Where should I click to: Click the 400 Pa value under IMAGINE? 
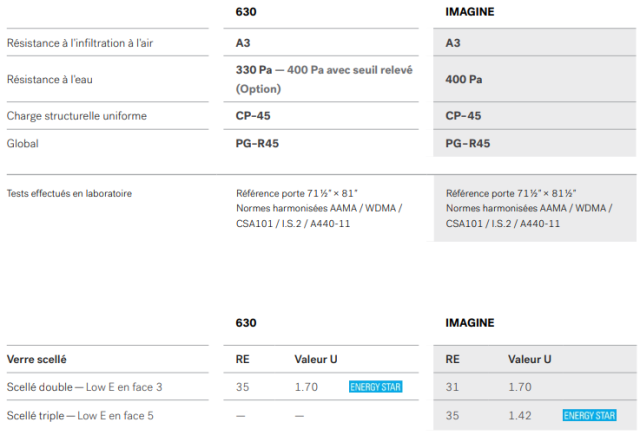click(x=464, y=79)
